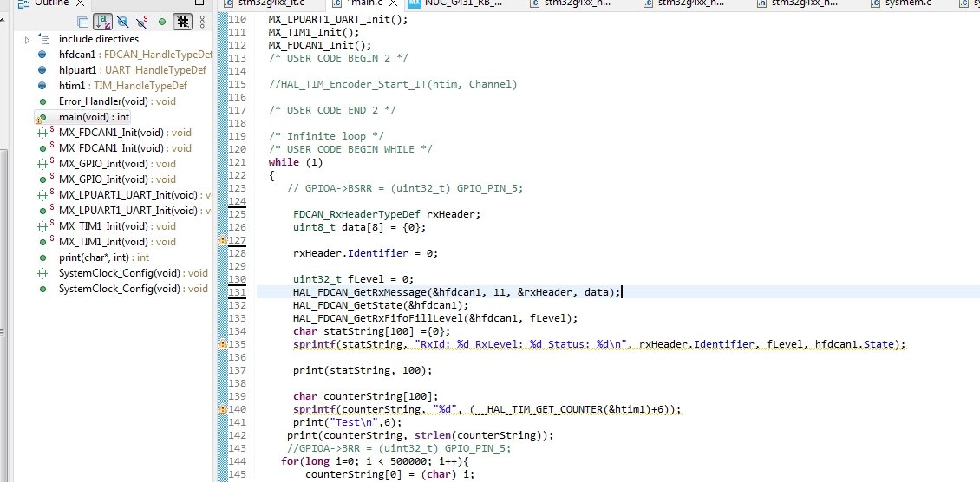This screenshot has width=980, height=482.
Task: Click Error_Handler function icon in Outline
Action: 42,101
